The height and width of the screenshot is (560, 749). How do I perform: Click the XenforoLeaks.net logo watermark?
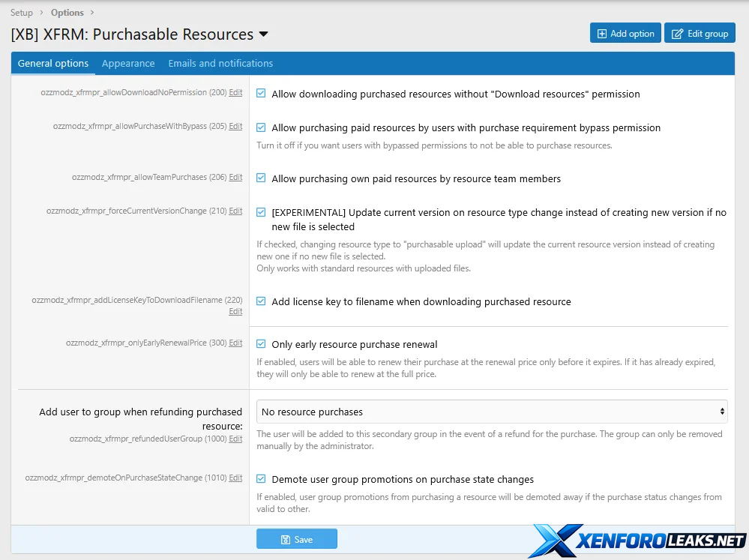(x=637, y=541)
